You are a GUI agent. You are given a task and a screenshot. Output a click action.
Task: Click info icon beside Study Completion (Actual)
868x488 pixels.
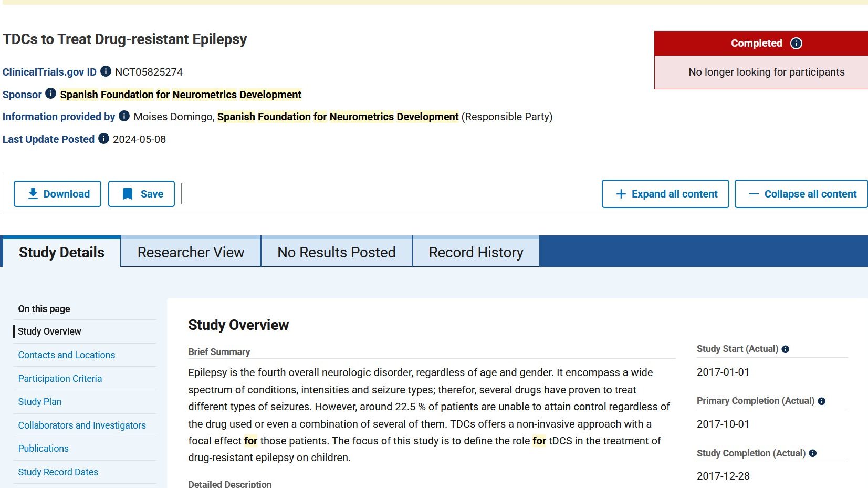point(813,453)
